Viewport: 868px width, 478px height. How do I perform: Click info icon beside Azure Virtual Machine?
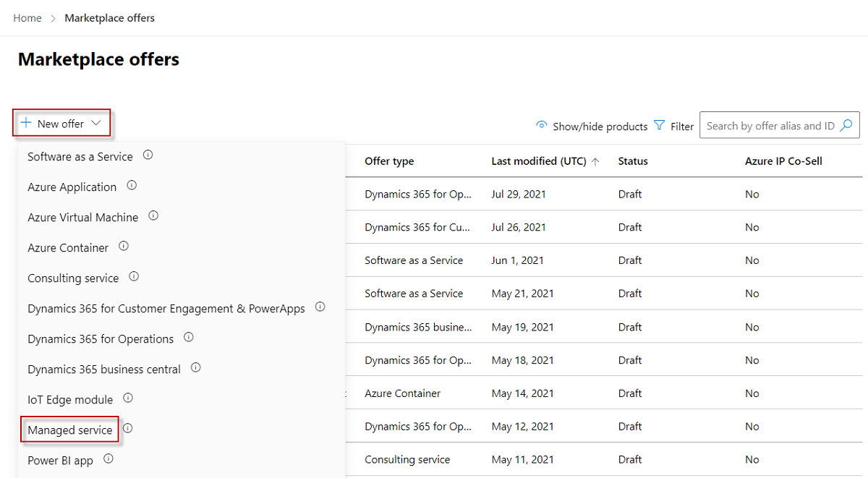pos(153,215)
